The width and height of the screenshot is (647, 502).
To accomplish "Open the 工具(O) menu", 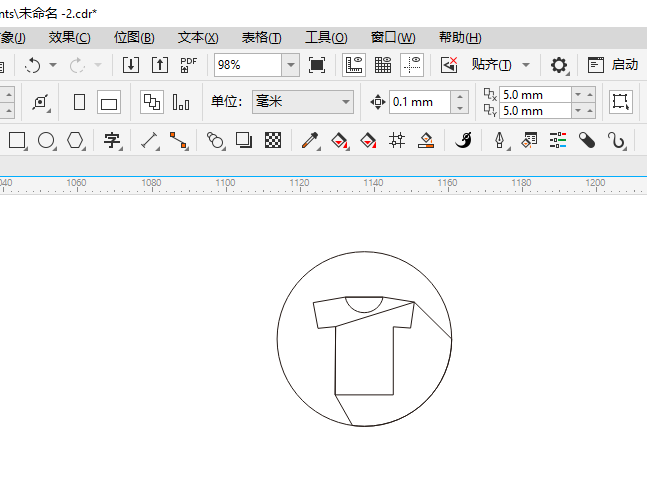I will 326,38.
